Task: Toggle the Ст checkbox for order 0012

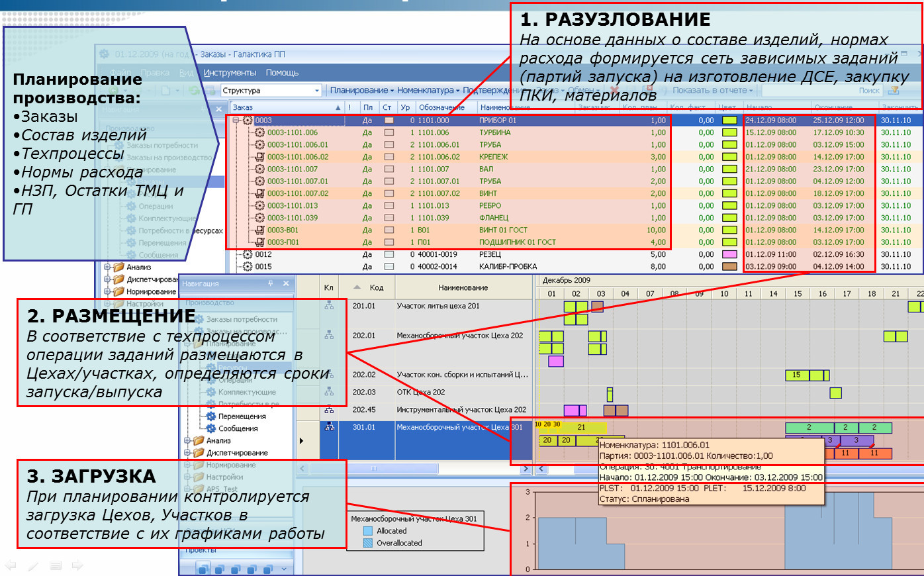Action: [389, 254]
